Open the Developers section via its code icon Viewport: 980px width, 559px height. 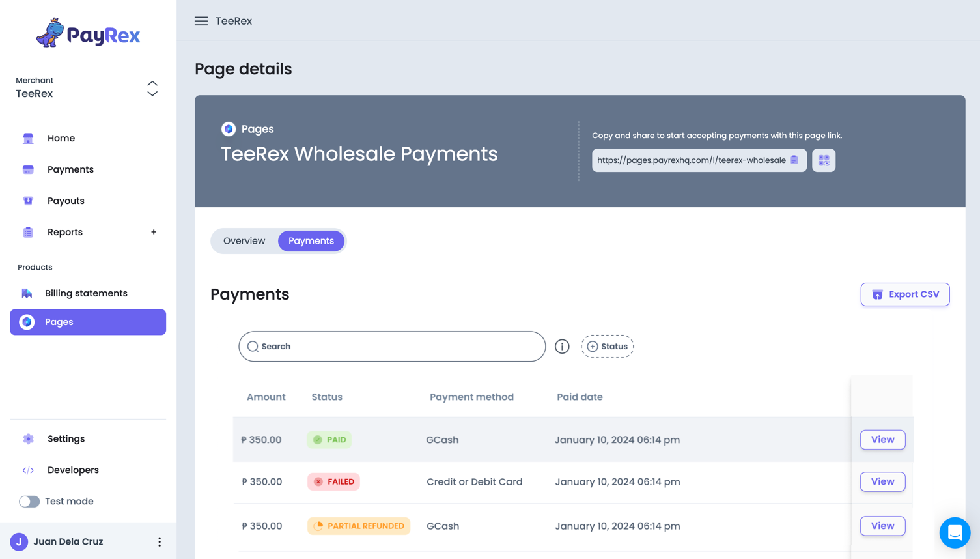click(x=29, y=470)
